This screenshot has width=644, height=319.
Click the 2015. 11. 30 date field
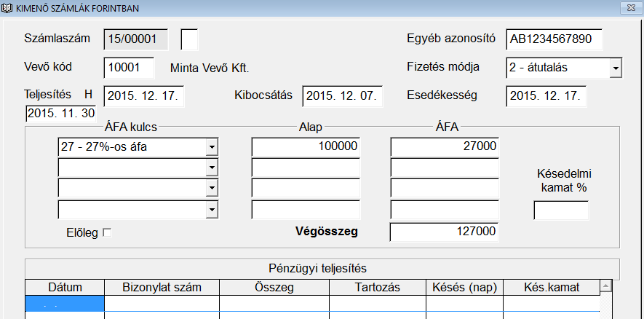[x=60, y=114]
